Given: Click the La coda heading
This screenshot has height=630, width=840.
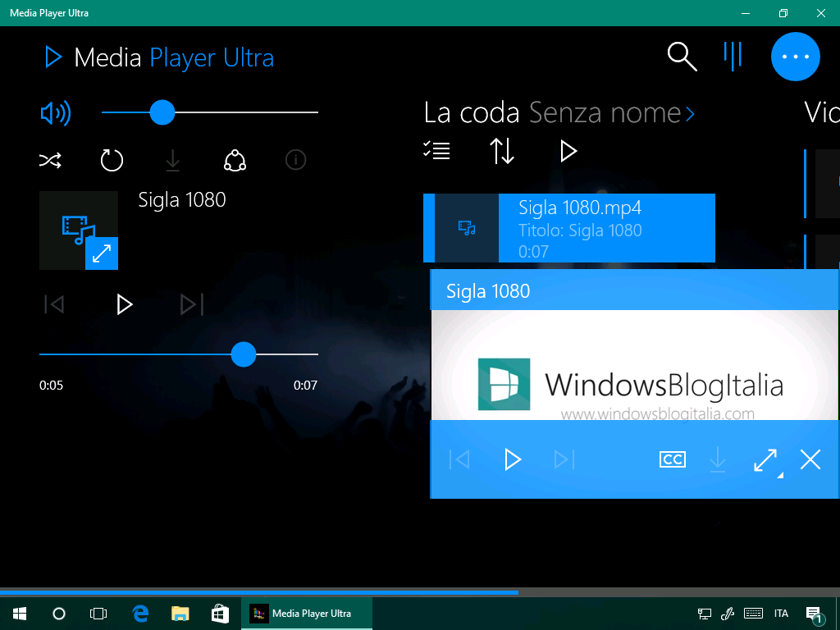Looking at the screenshot, I should (x=472, y=113).
